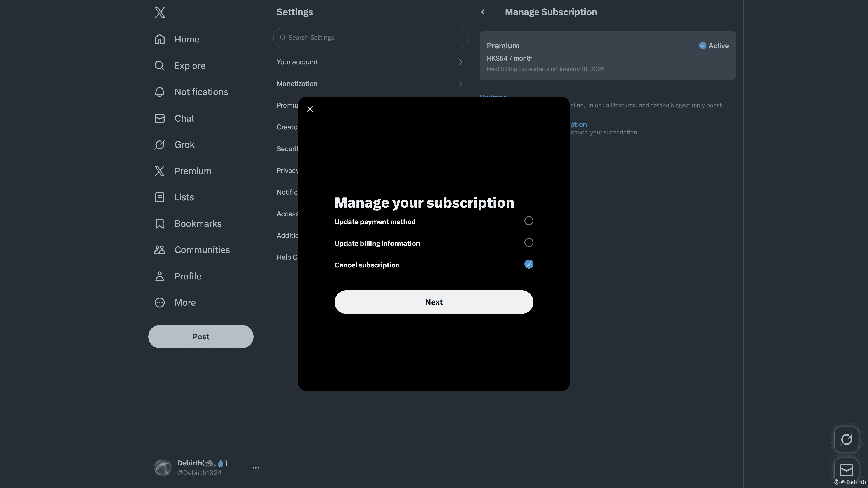Select Update billing information radio
The width and height of the screenshot is (868, 488).
(x=528, y=242)
